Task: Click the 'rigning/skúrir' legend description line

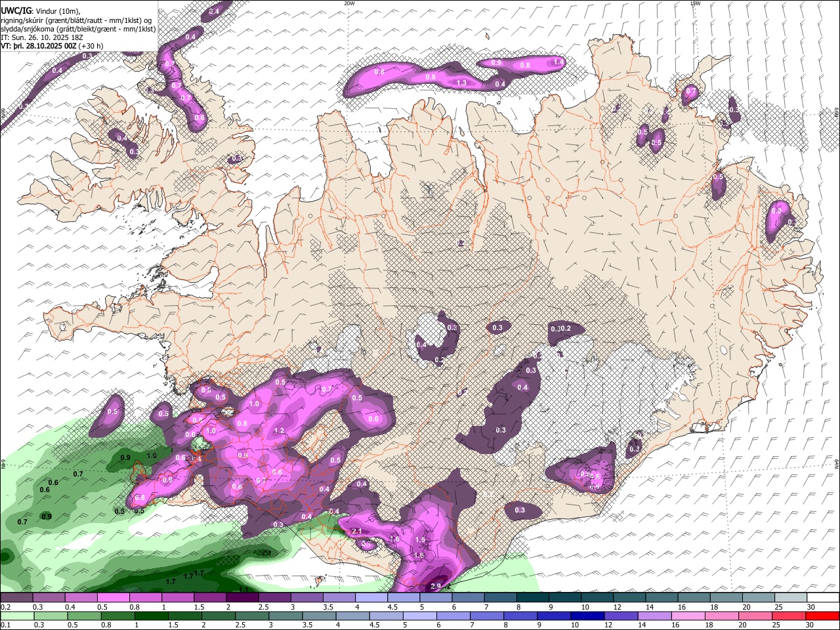Action: (75, 20)
